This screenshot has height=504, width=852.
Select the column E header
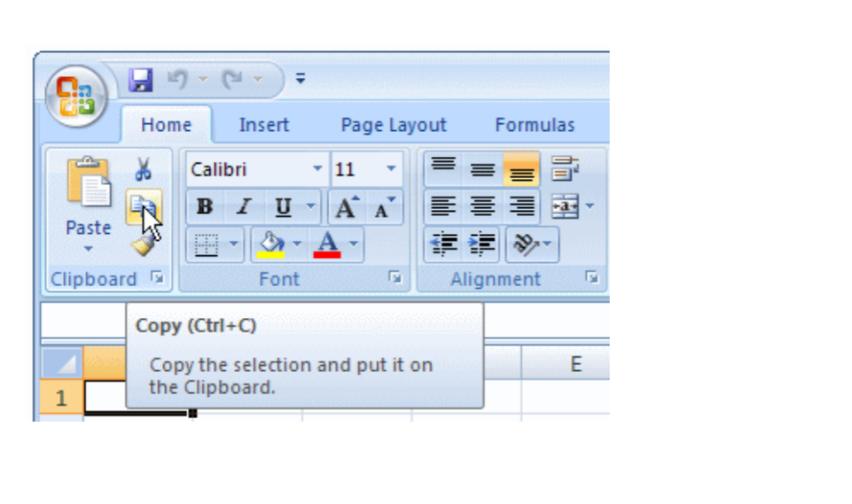coord(575,364)
